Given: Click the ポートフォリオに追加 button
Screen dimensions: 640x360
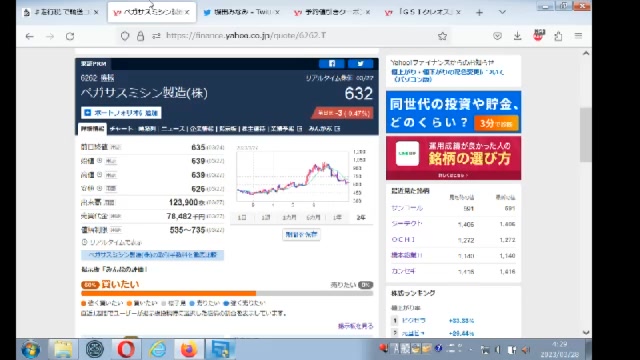Looking at the screenshot, I should 121,113.
